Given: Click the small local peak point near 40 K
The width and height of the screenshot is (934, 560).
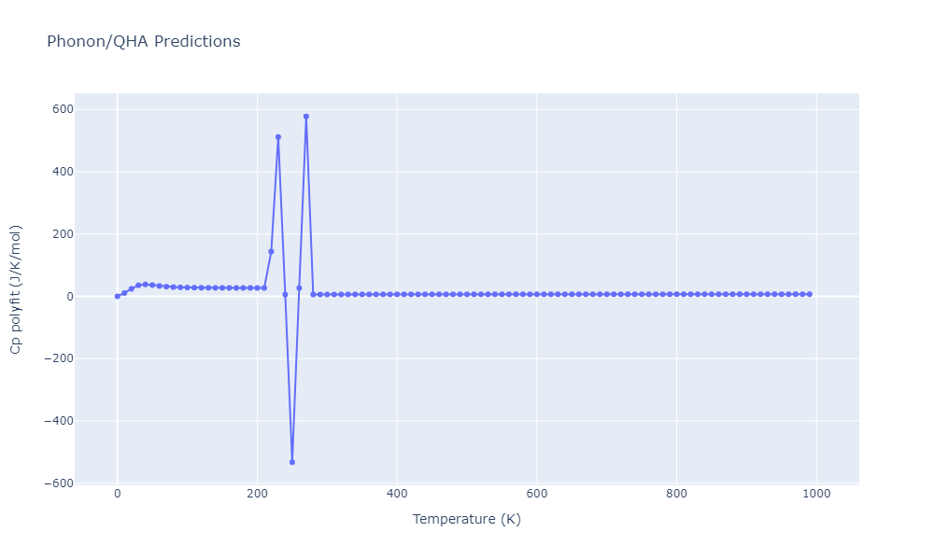Looking at the screenshot, I should coord(145,284).
